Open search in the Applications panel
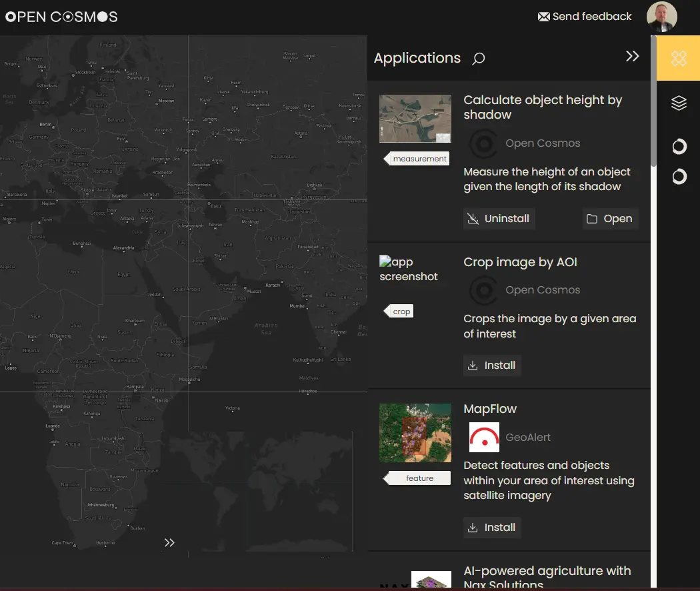The height and width of the screenshot is (591, 700). 478,59
